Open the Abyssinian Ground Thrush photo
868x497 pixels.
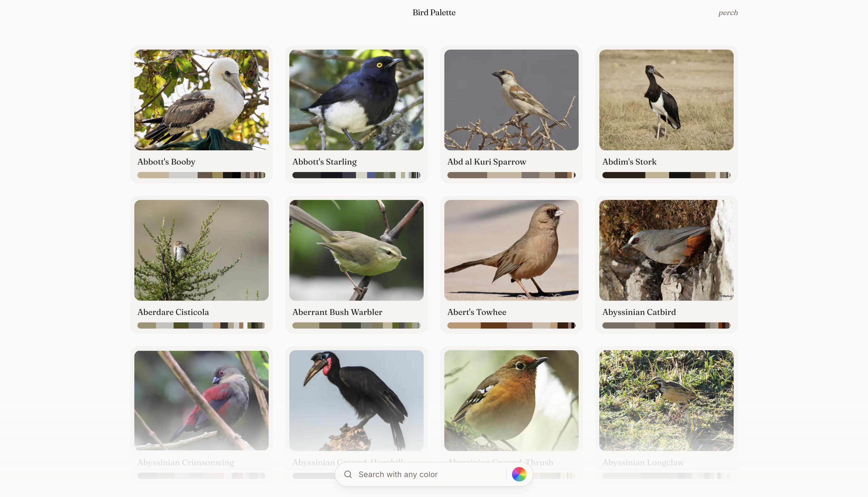(511, 401)
